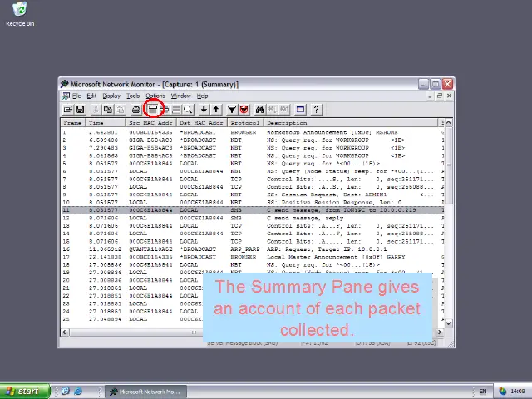Click the Dst MAC Addr column header
The width and height of the screenshot is (532, 399).
click(201, 123)
